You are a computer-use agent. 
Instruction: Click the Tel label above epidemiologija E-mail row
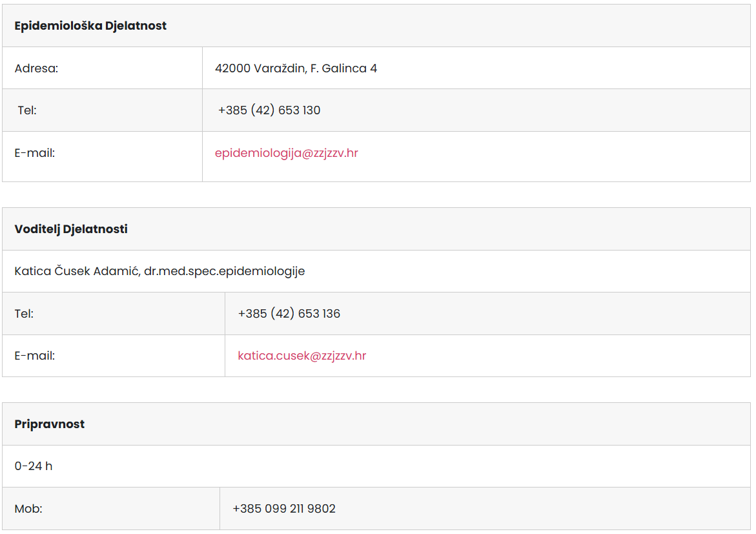[27, 110]
